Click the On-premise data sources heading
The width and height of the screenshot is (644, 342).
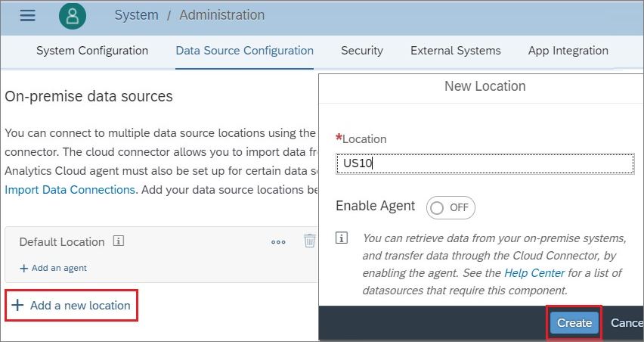click(88, 96)
